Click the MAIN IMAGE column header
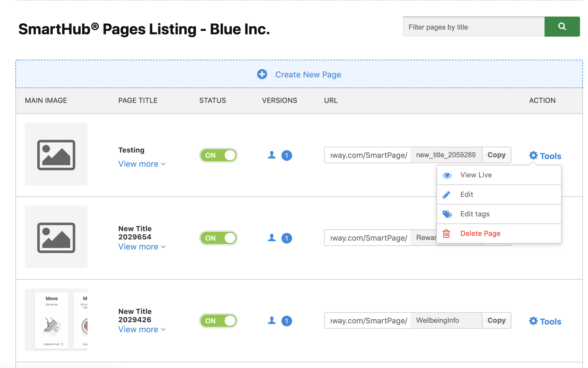Viewport: 588px width, 368px height. click(x=46, y=100)
